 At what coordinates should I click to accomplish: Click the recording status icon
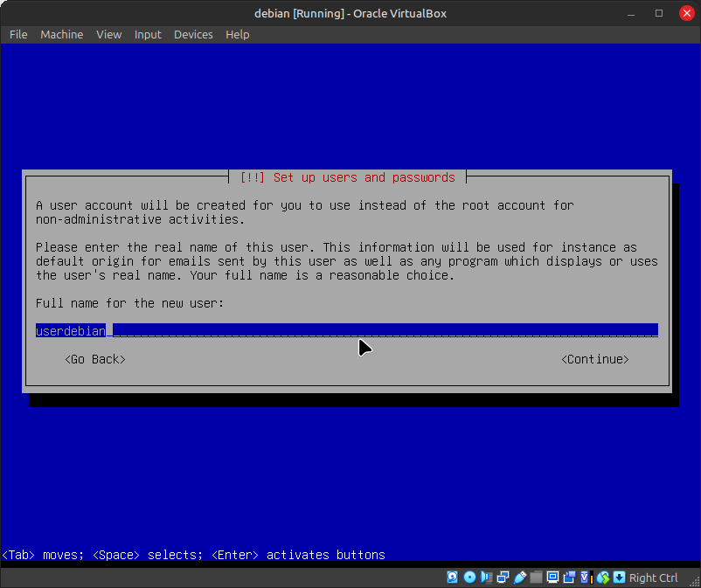[569, 578]
